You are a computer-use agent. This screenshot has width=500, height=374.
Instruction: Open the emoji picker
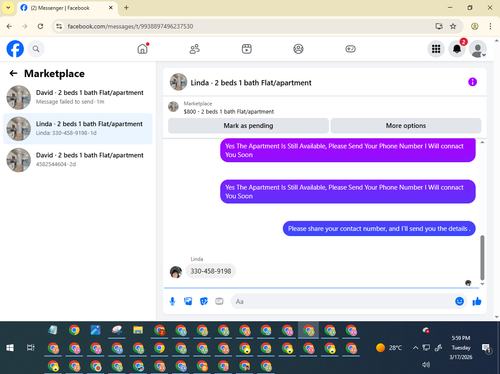click(x=459, y=302)
